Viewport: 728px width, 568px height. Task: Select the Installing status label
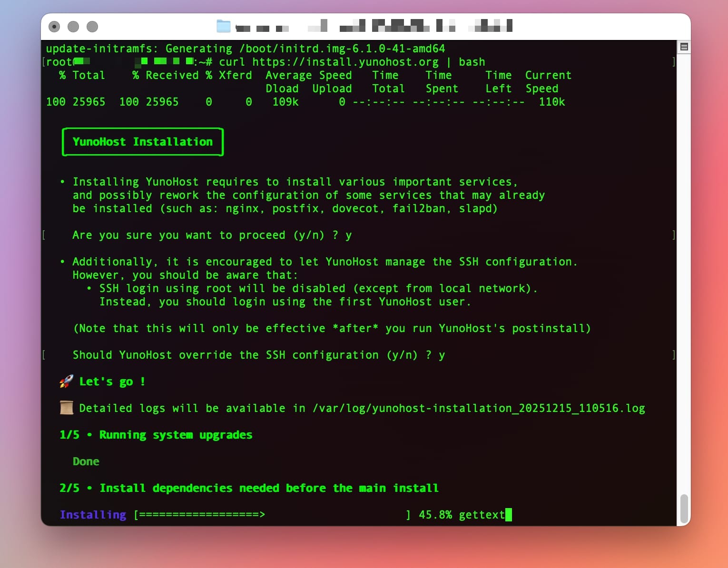tap(93, 514)
